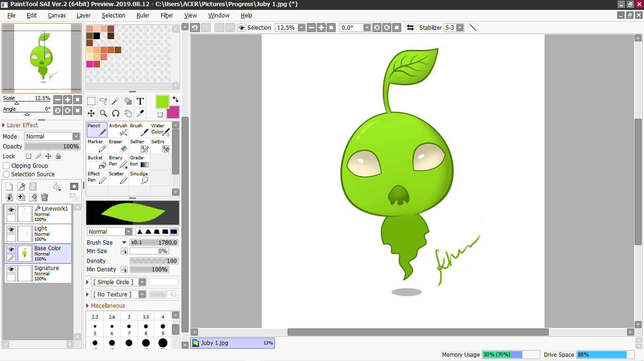Toggle Selection visibility eye in toolbar
Screen dimensions: 644x361
click(242, 27)
